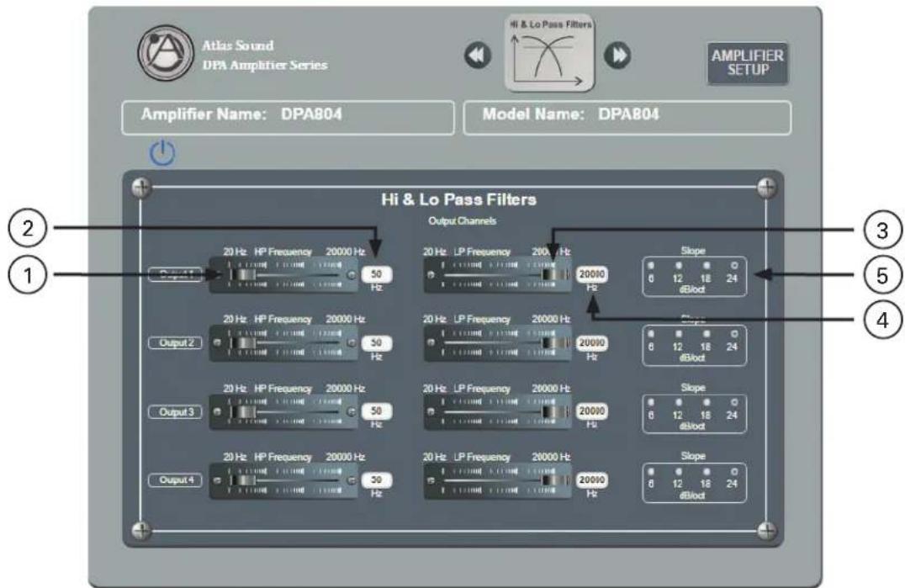Click Output 1 LP Frequency slider handle
Screen dimensions: 905x588
click(x=554, y=275)
